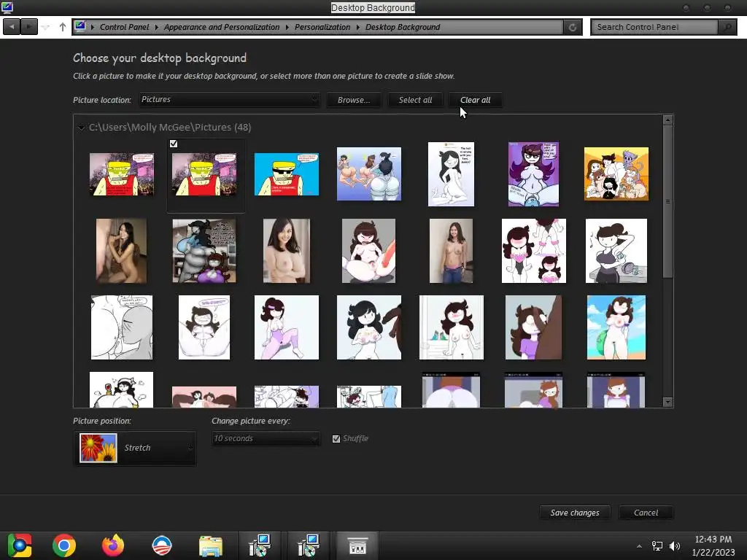747x560 pixels.
Task: Click the 'Choose your desktop background' heading
Action: click(160, 58)
